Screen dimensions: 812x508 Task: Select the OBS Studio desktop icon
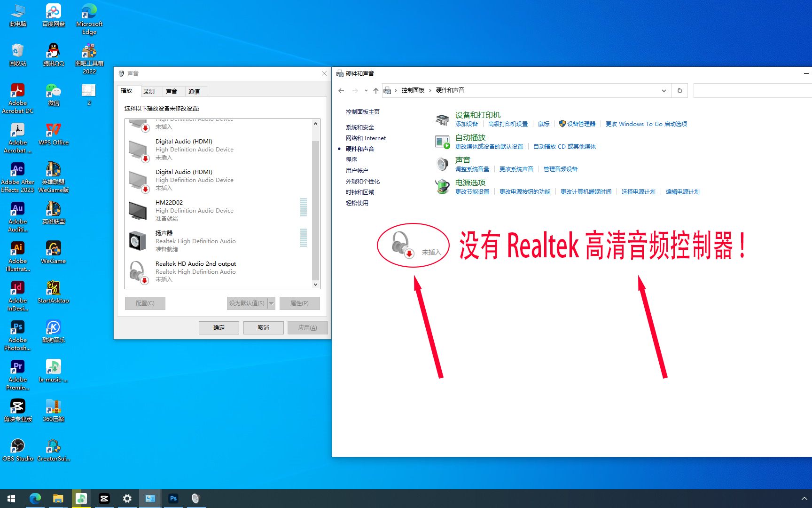18,450
